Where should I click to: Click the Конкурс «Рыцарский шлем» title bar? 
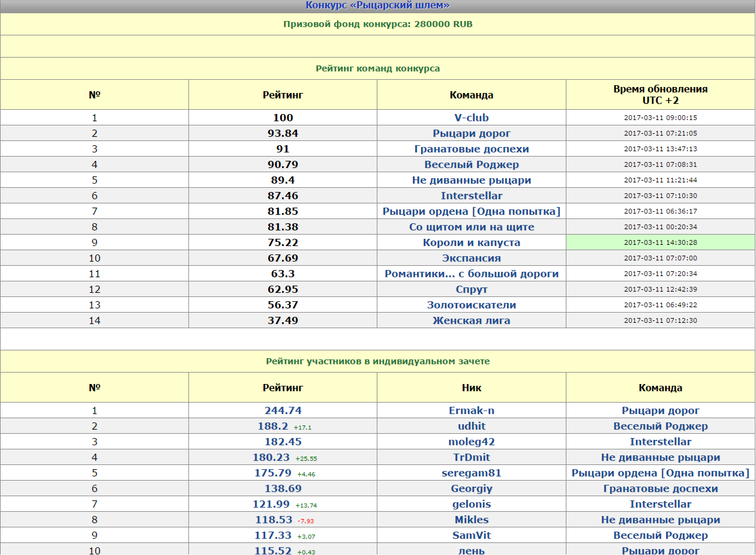point(378,5)
